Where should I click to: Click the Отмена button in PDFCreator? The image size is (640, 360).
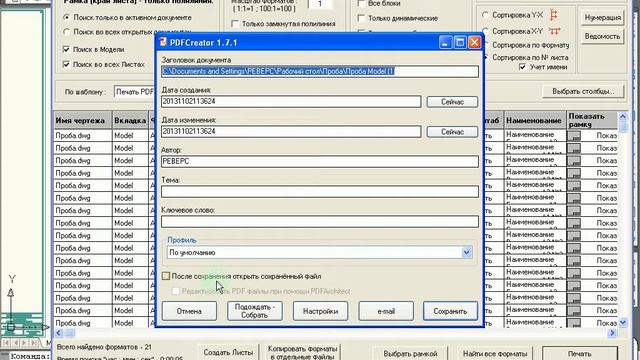coord(189,311)
